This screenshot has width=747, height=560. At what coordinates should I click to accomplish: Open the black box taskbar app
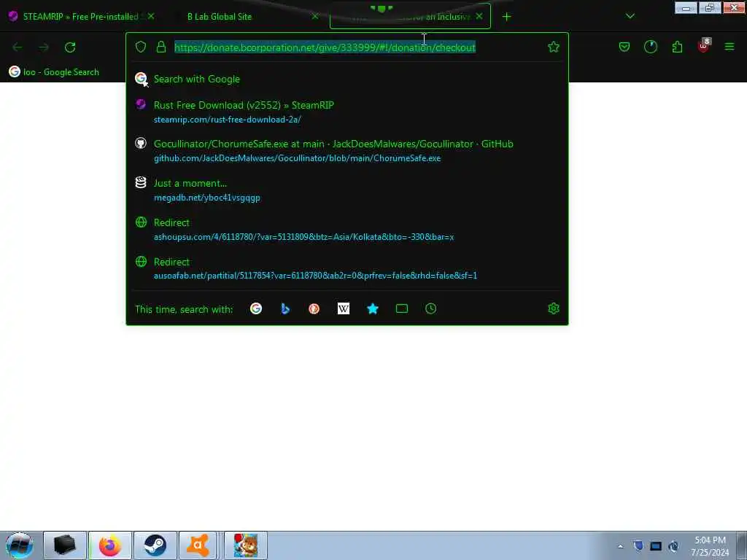(x=65, y=545)
